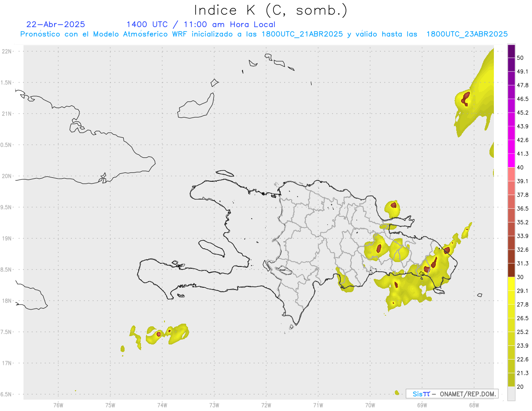Click the "1800UTC_23ABR2025" valid-until time

click(x=467, y=34)
